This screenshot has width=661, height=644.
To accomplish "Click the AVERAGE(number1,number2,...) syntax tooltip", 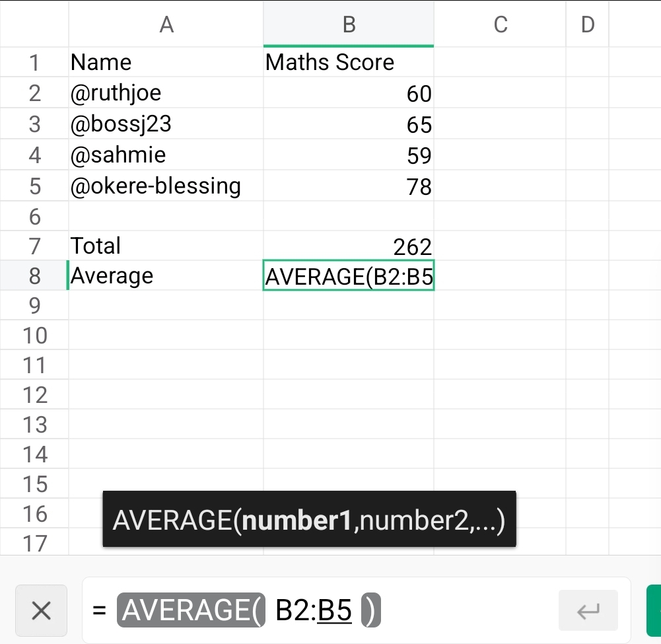I will [309, 519].
